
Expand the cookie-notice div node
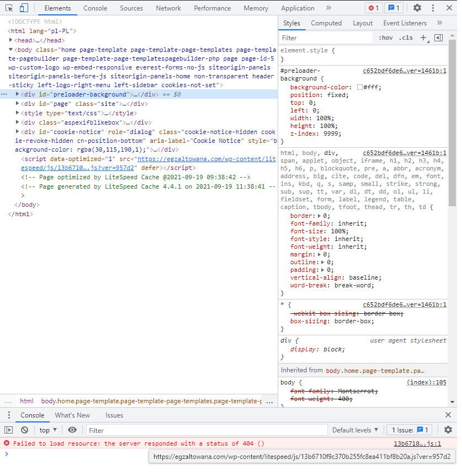click(17, 131)
